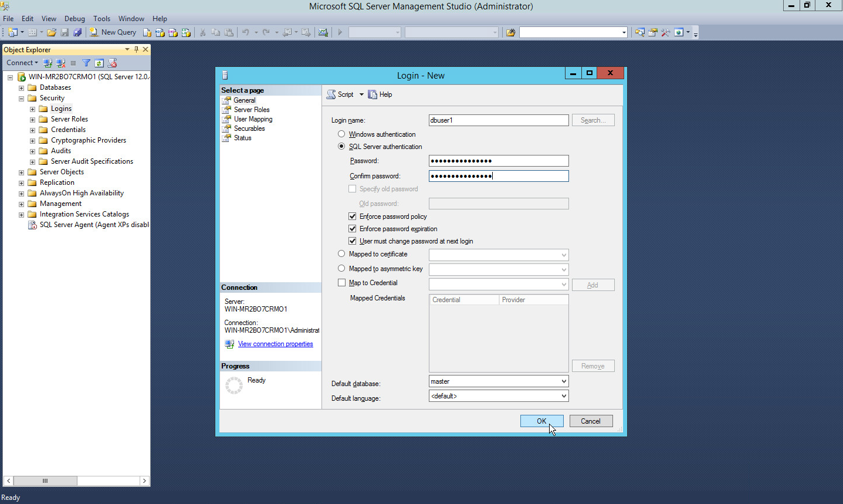This screenshot has height=504, width=843.
Task: Click the New Query toolbar button
Action: pos(113,32)
